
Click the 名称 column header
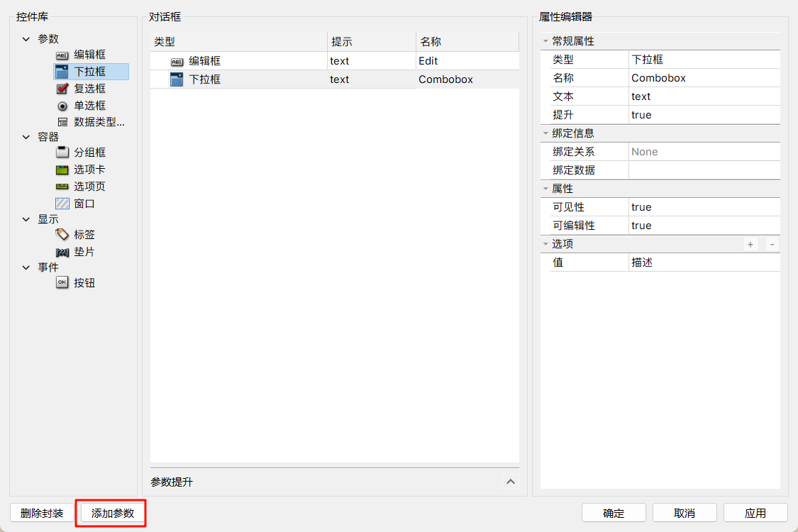(431, 42)
